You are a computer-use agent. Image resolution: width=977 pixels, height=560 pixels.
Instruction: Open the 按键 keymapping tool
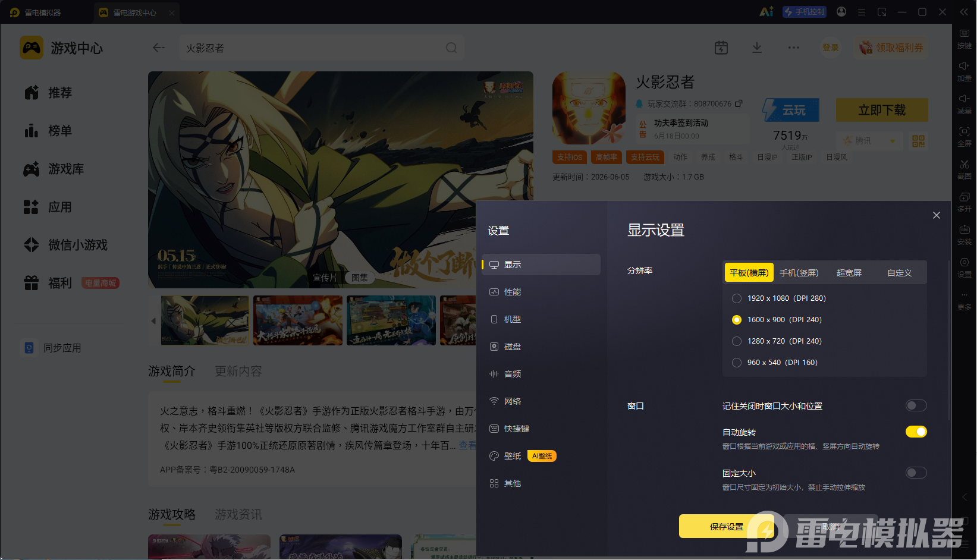tap(965, 39)
